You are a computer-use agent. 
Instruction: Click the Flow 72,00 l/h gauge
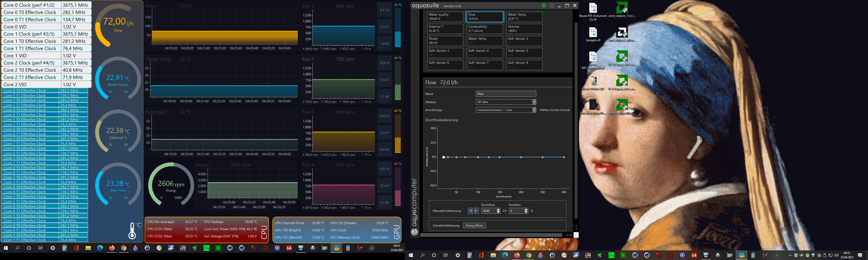pyautogui.click(x=118, y=25)
